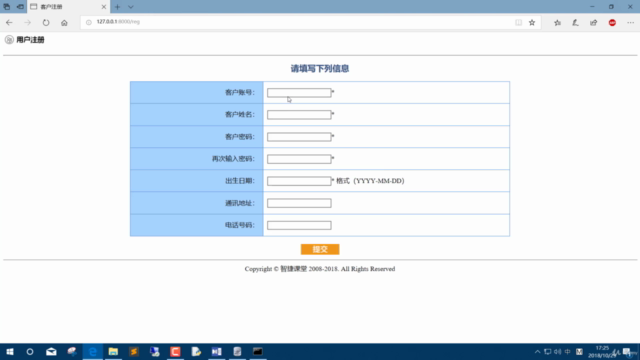Click the 请填写下列信息 heading text
The image size is (640, 360).
click(x=320, y=69)
